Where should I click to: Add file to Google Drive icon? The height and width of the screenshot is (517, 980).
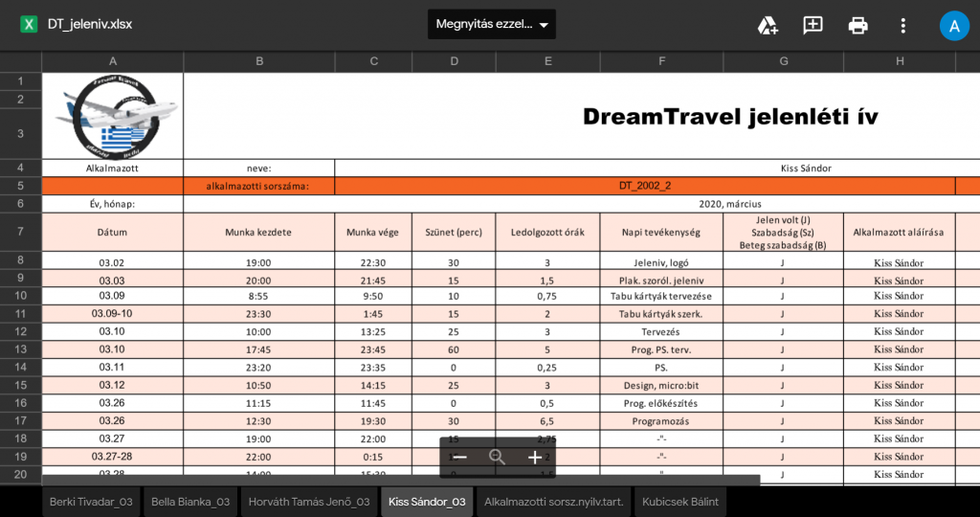pos(768,25)
